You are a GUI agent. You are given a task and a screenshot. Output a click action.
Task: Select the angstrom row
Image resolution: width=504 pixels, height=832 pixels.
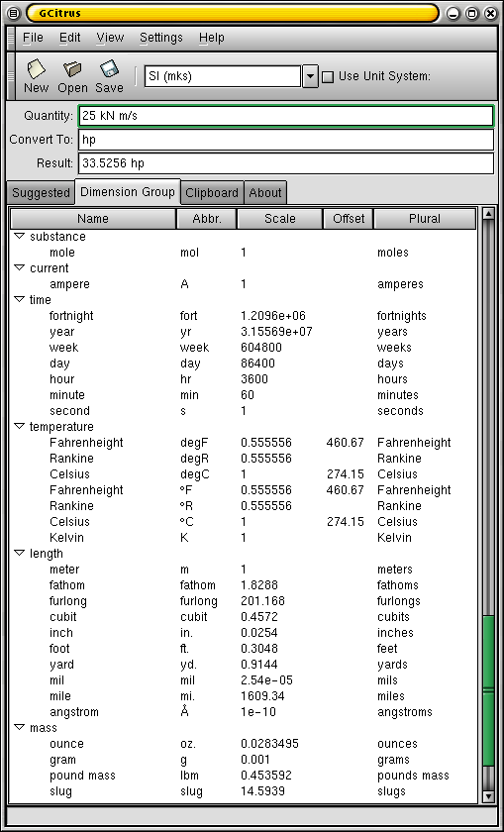pyautogui.click(x=243, y=711)
